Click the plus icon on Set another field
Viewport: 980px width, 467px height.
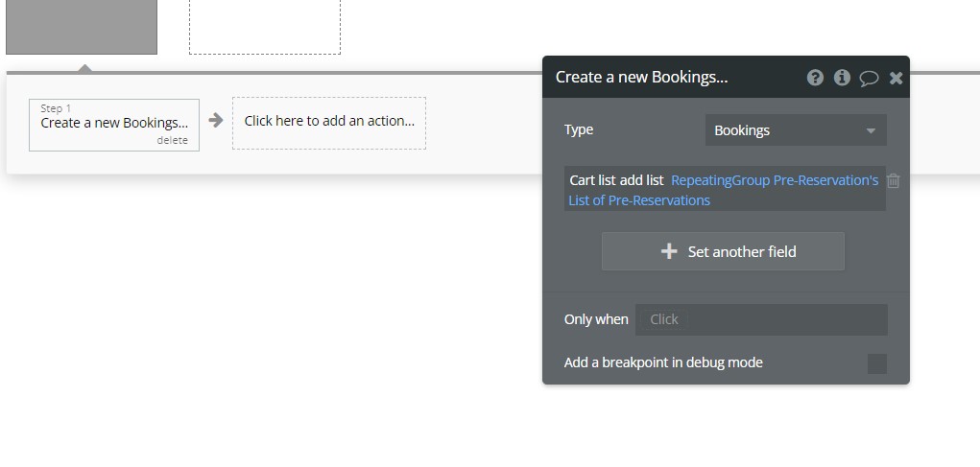[669, 251]
